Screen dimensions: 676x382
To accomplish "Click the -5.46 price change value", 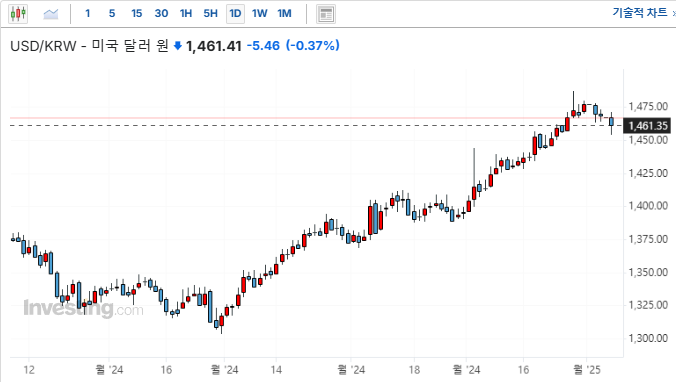I will 263,45.
